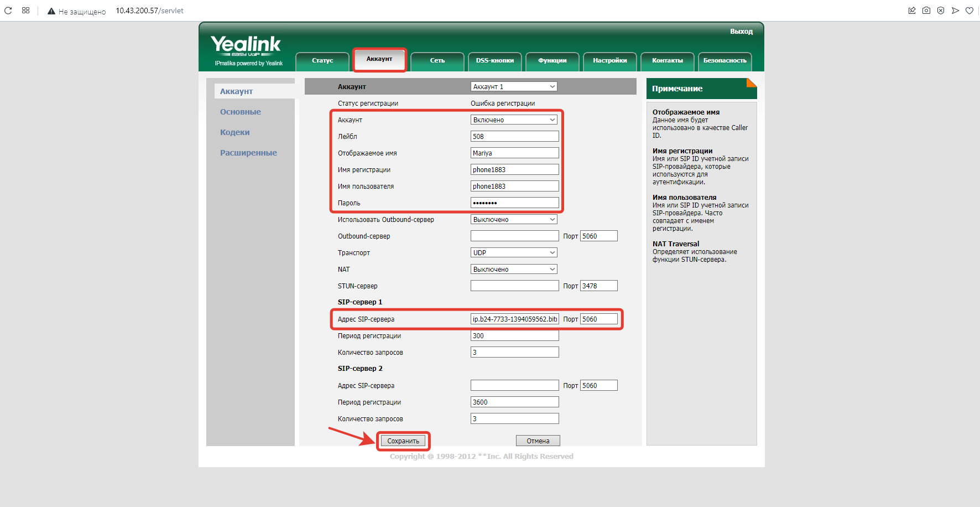Go to the Расширенные sidebar section
Screen dimensions: 980x507
[248, 153]
